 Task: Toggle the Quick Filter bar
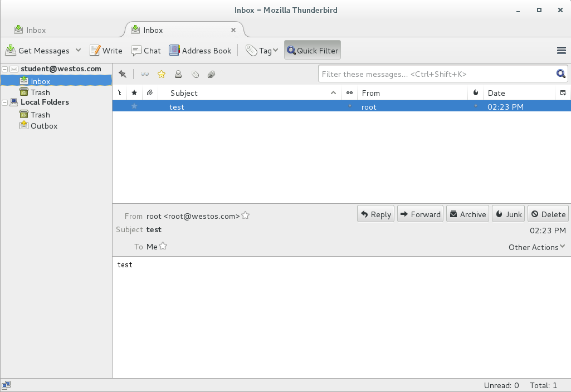(x=313, y=50)
